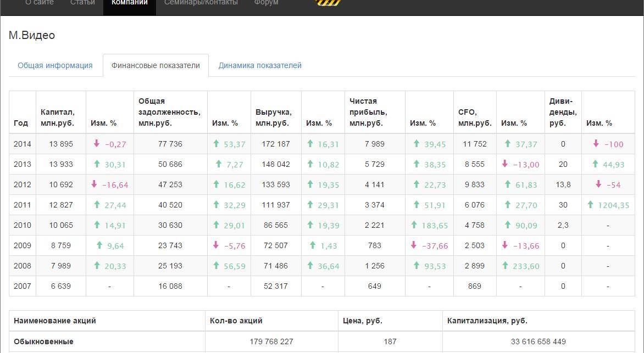Open the О сайте menu item

(x=40, y=3)
